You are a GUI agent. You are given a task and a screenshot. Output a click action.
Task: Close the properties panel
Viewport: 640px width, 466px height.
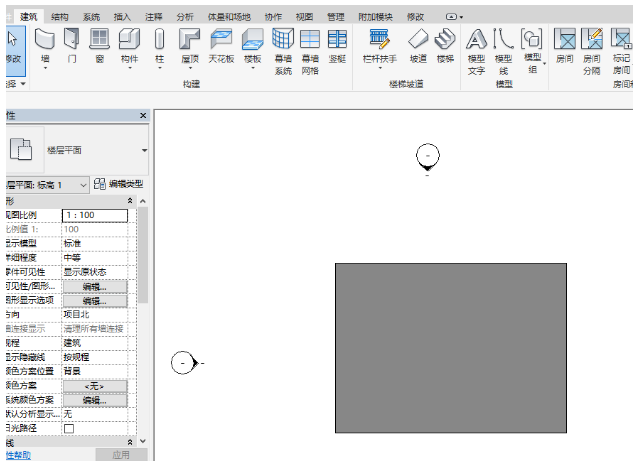coord(143,115)
